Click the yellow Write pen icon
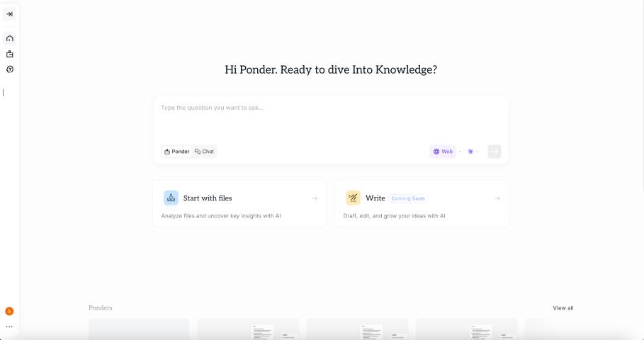Viewport: 644px width, 340px height. [x=353, y=198]
